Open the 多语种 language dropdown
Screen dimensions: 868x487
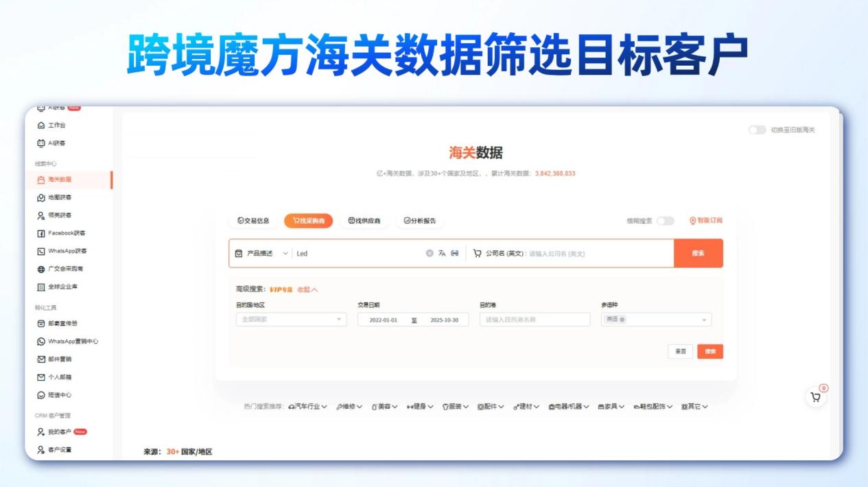[x=656, y=320]
